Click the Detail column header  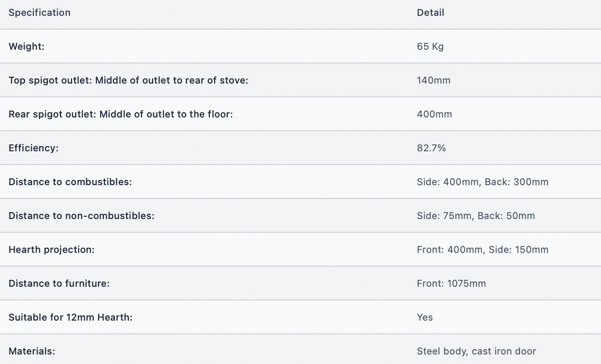coord(430,13)
